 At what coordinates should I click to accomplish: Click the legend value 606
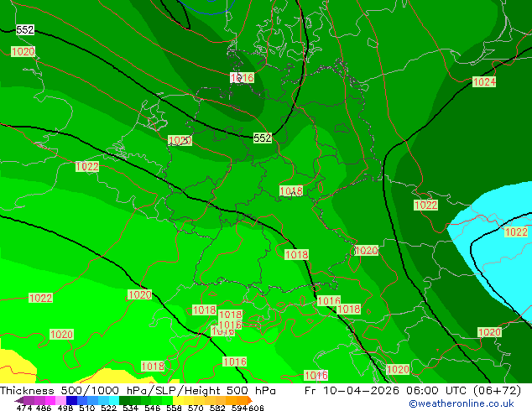click(x=255, y=408)
